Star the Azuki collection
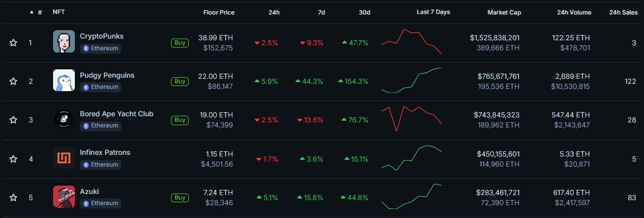This screenshot has height=218, width=644. click(x=13, y=198)
